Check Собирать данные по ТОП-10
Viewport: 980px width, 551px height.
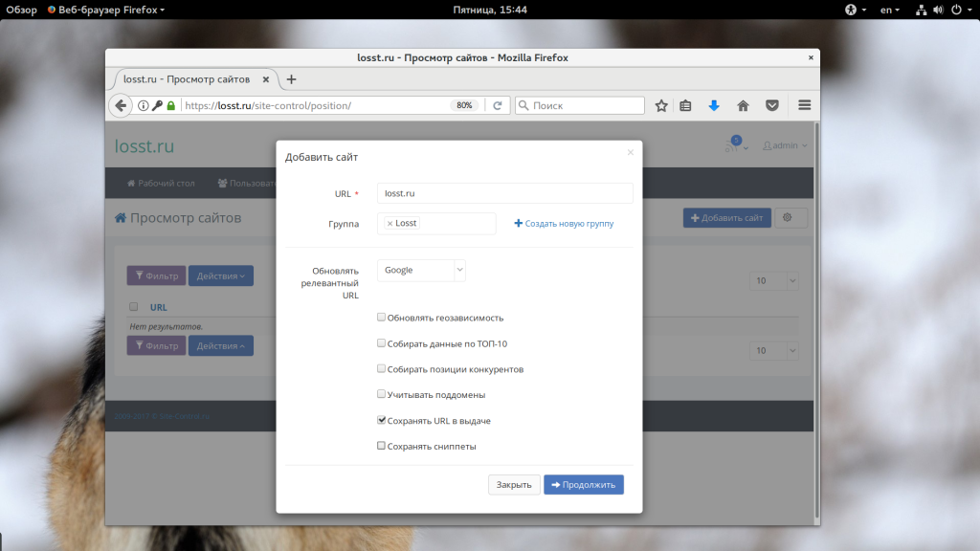click(x=382, y=343)
